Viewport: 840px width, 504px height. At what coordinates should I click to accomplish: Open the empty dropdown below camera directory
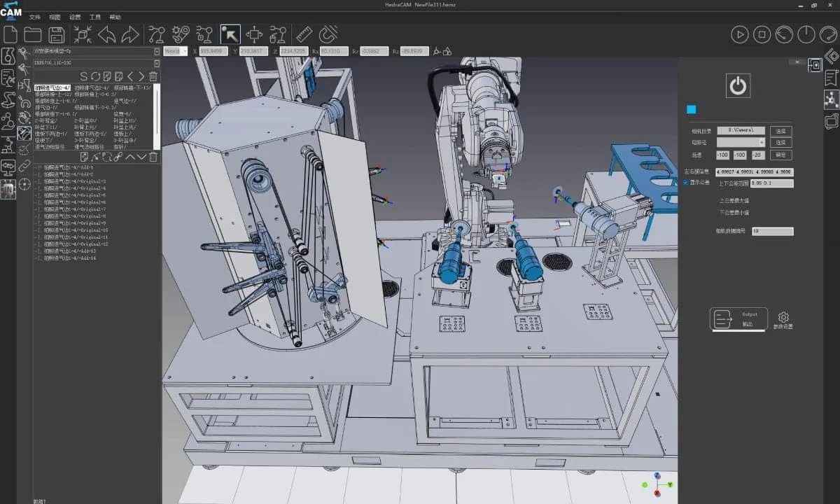(x=741, y=142)
